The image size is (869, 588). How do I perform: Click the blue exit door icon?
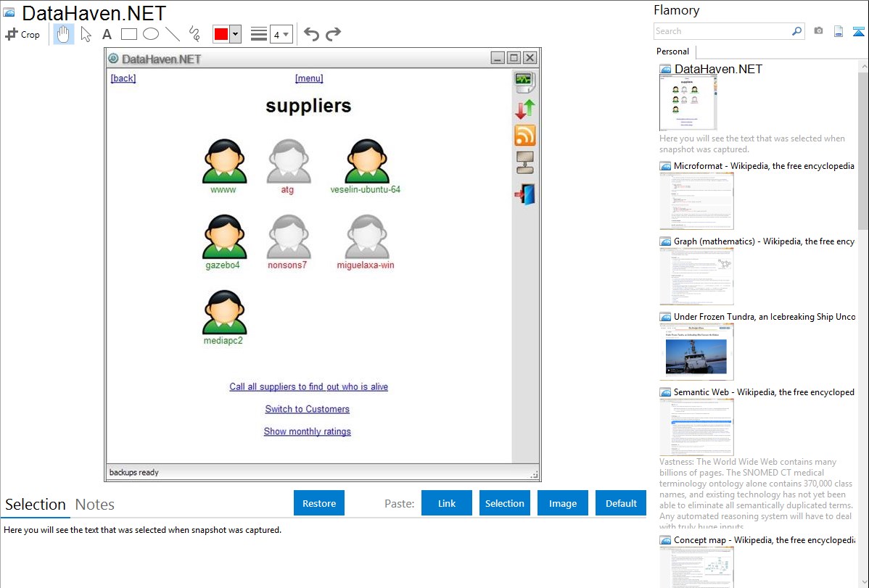(525, 194)
